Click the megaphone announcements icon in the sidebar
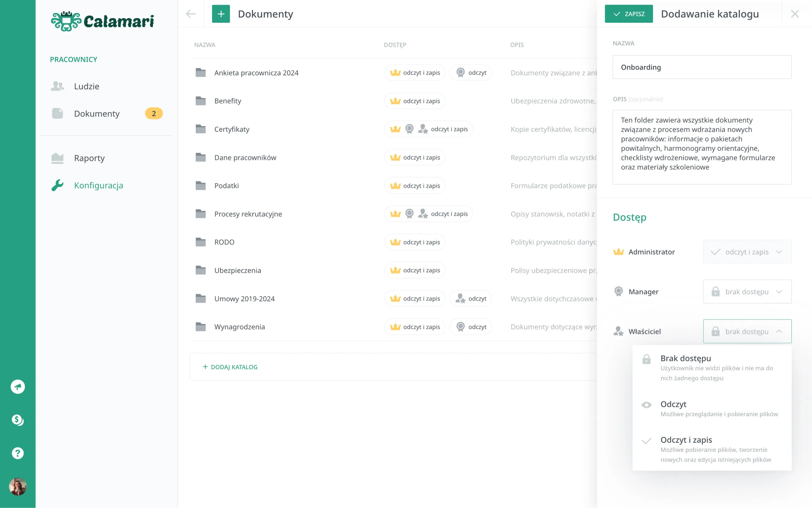Viewport: 812px width, 508px height. click(18, 387)
